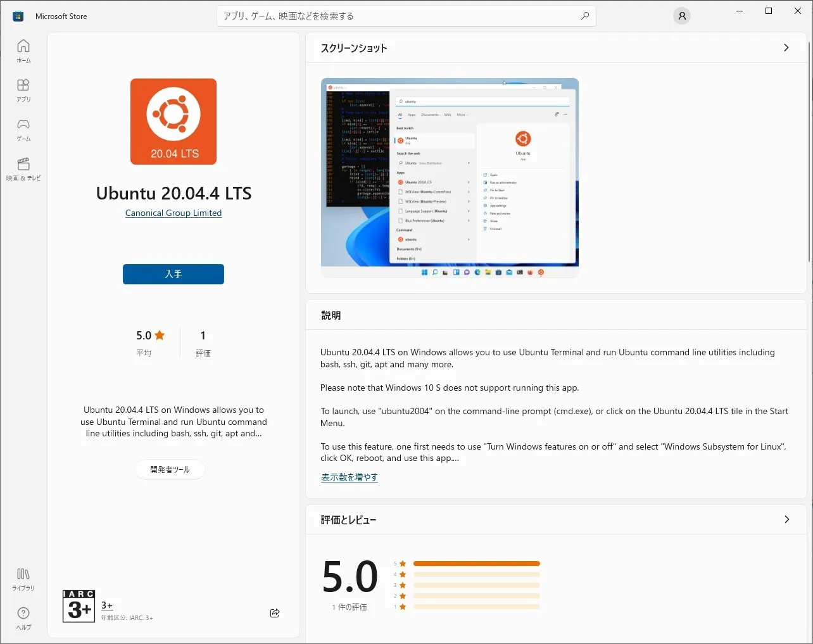Image resolution: width=813 pixels, height=644 pixels.
Task: Click the 1 件の評価 text under the big score
Action: 350,607
